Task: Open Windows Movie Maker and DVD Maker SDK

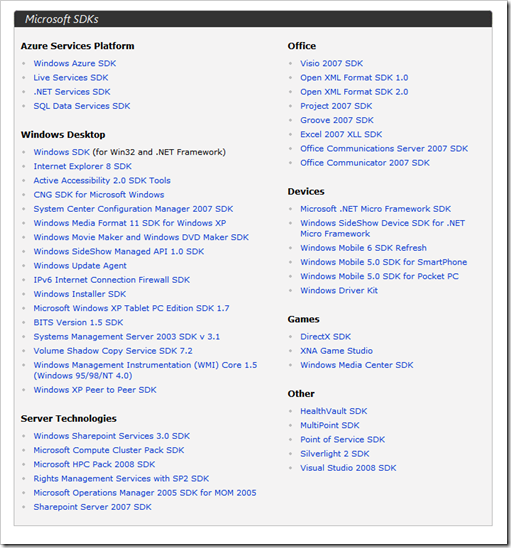Action: click(141, 237)
